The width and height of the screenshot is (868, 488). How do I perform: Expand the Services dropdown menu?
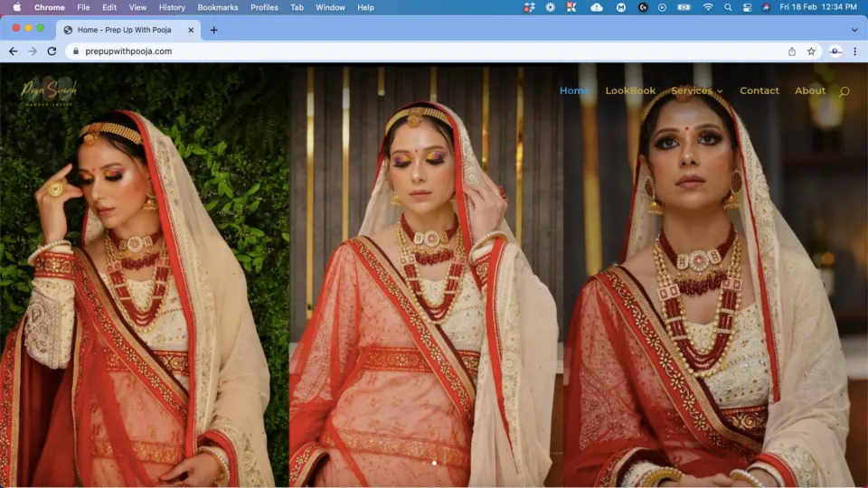click(x=696, y=90)
